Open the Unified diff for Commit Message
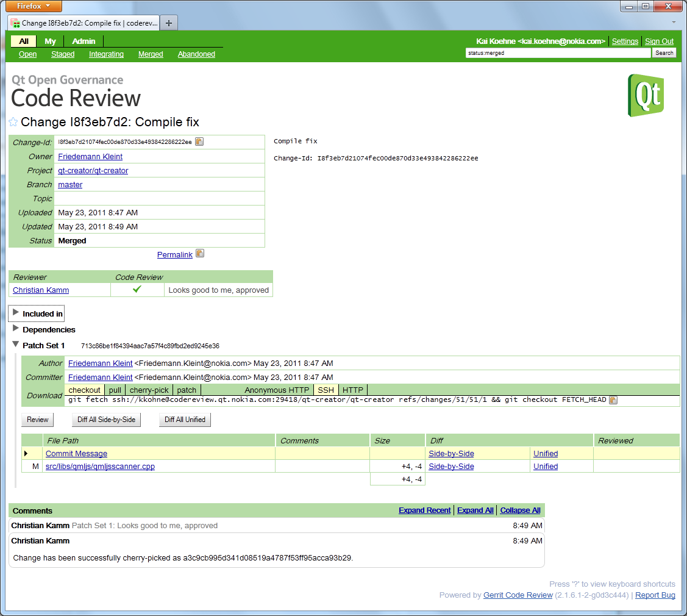Image resolution: width=687 pixels, height=616 pixels. tap(546, 454)
